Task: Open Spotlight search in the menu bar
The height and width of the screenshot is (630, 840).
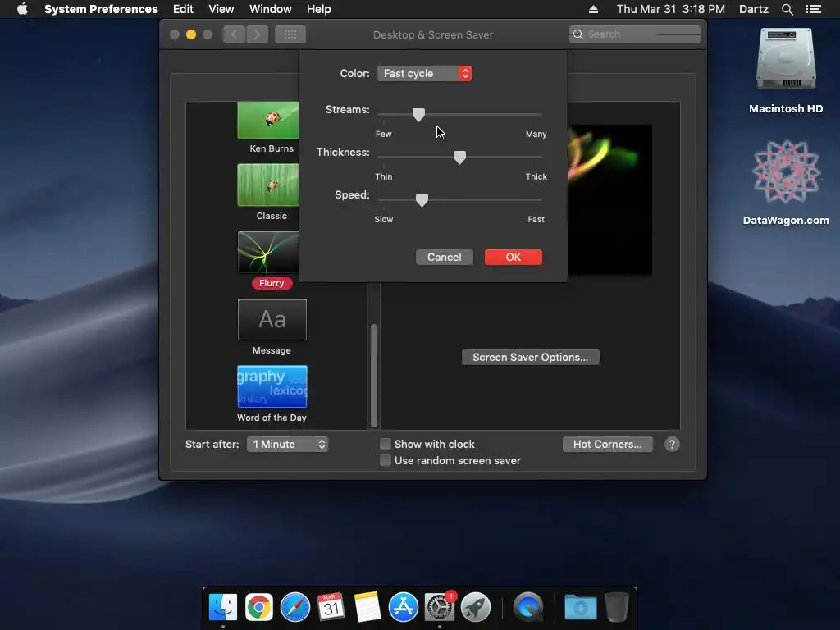Action: 787,9
